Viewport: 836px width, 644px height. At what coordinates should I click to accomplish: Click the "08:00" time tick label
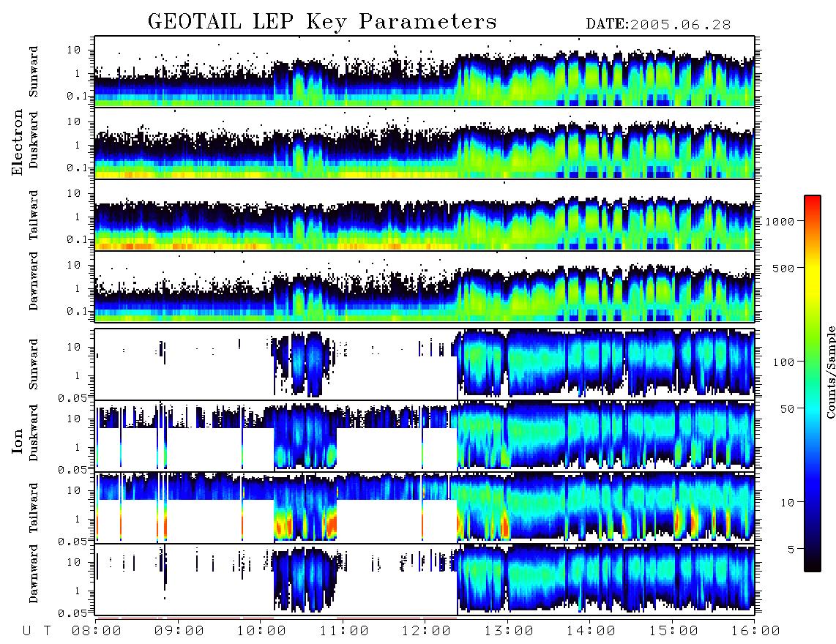96,632
